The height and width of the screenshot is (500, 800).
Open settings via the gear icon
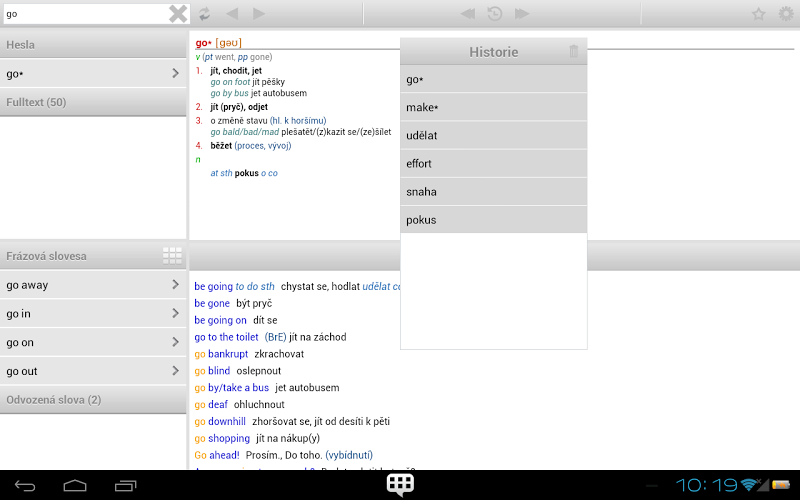click(786, 14)
